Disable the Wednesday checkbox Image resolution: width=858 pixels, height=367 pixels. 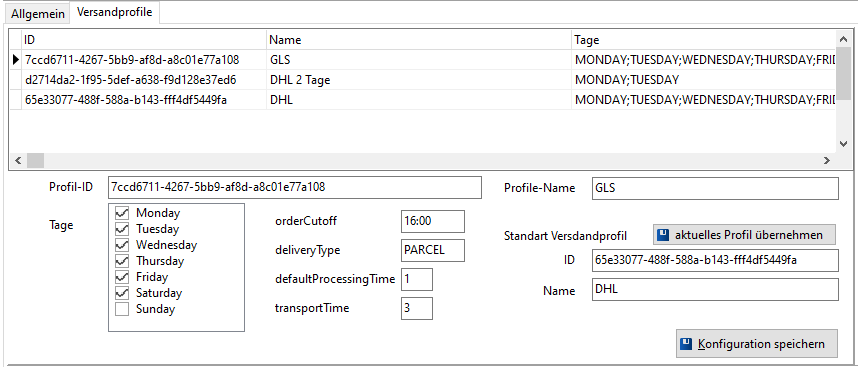(122, 244)
